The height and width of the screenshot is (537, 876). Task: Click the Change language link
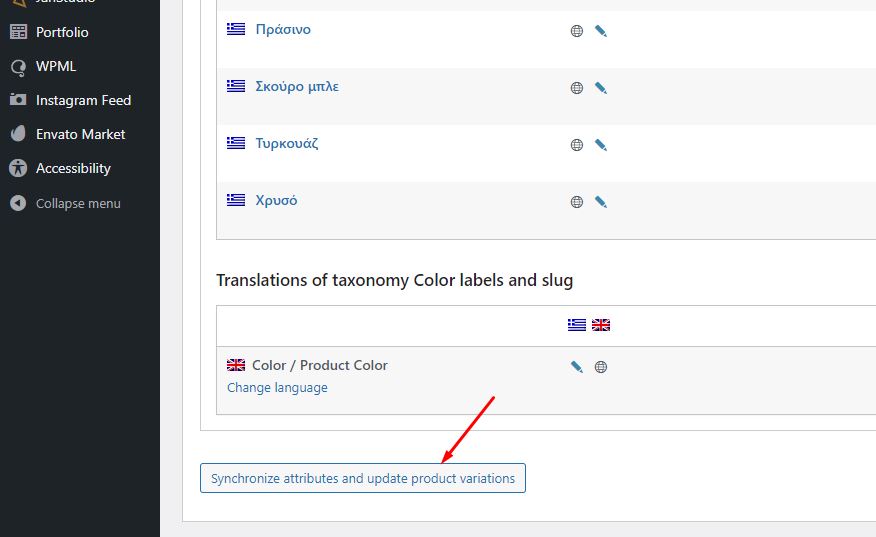point(277,388)
